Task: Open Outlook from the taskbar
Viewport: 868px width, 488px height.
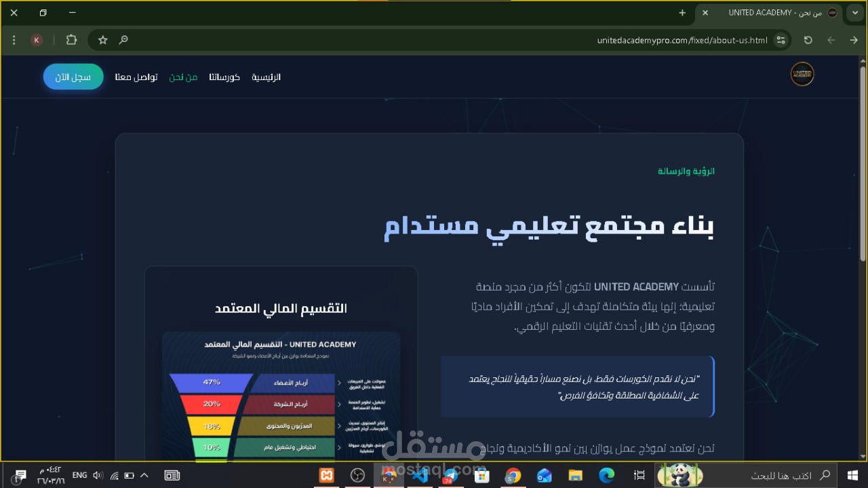Action: click(544, 475)
